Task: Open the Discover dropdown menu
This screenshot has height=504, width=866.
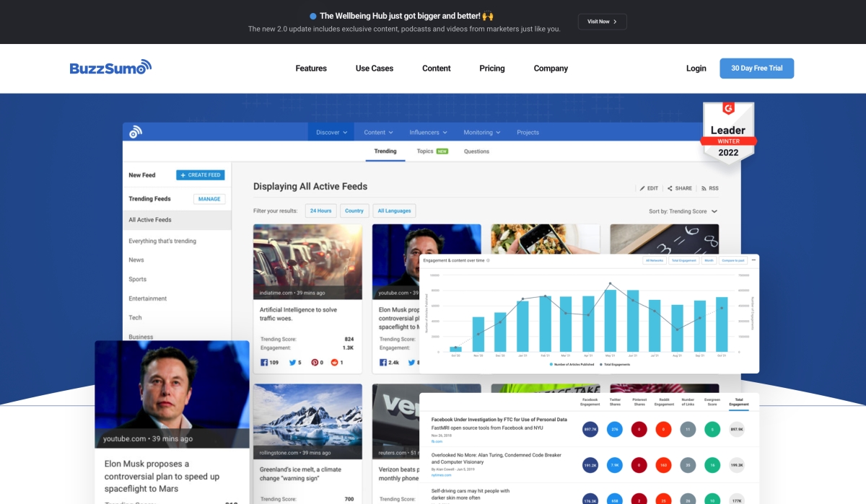Action: point(332,132)
